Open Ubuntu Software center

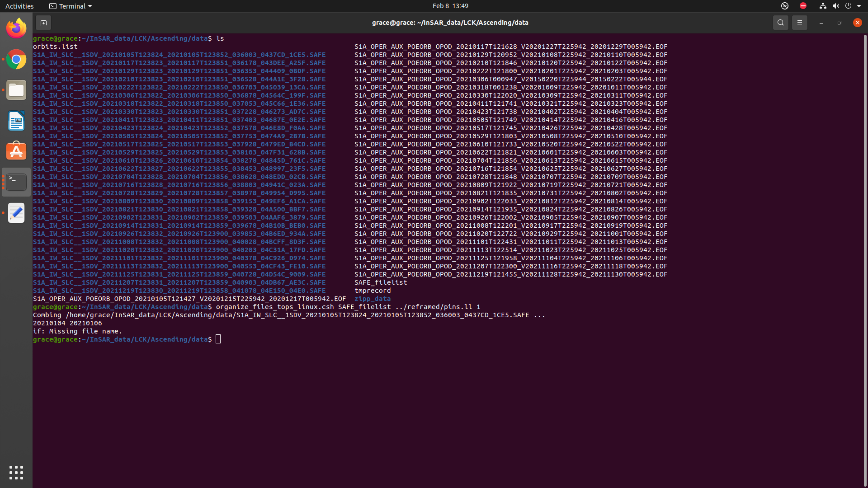point(16,151)
